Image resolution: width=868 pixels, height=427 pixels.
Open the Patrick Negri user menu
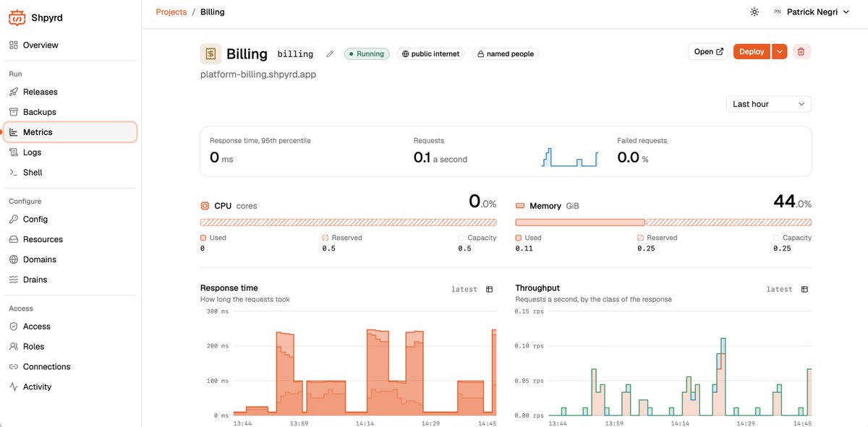pos(810,12)
